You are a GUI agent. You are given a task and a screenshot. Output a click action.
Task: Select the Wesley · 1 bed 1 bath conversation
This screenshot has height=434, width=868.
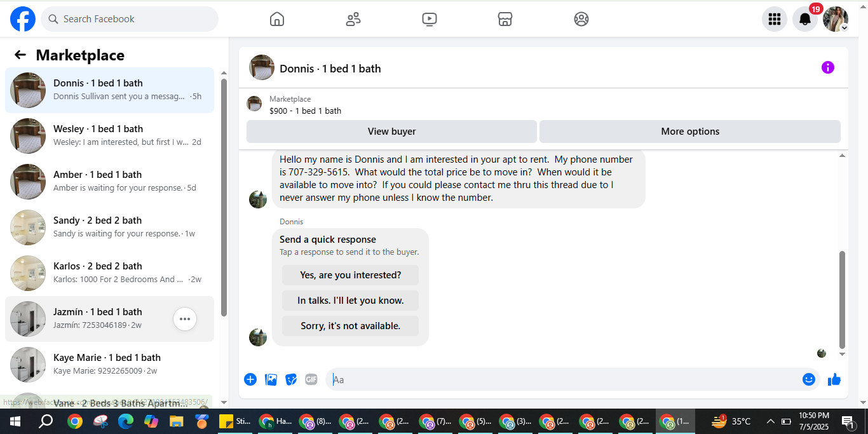tap(109, 136)
